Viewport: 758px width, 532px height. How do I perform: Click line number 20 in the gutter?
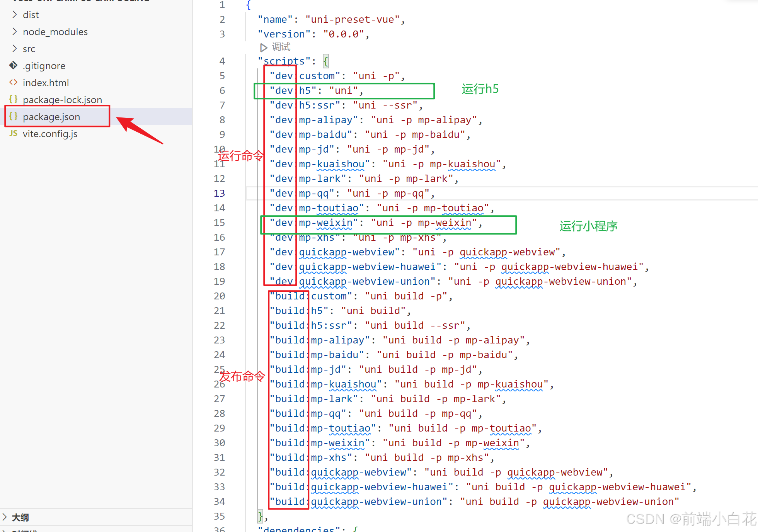click(219, 296)
